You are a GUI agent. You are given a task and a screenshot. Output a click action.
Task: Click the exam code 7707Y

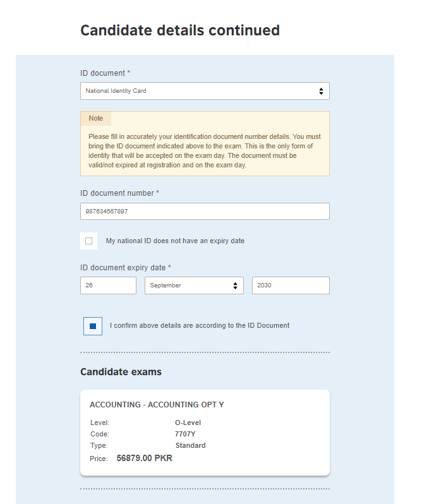tap(186, 434)
